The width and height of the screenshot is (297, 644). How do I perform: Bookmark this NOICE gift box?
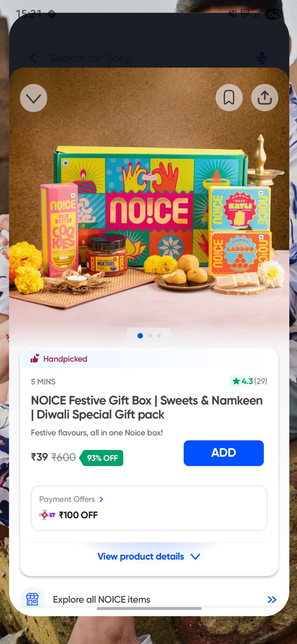tap(229, 97)
